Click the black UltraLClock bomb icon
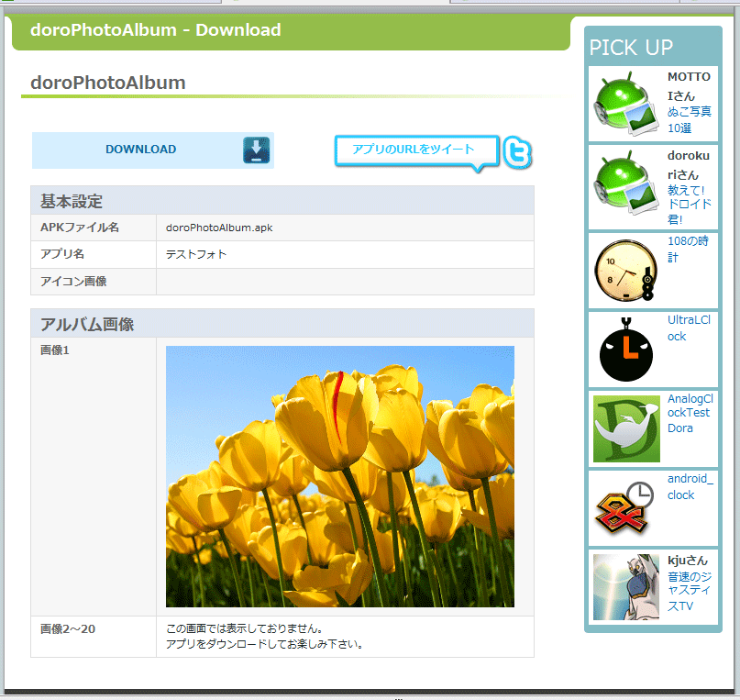The height and width of the screenshot is (700, 740). point(626,350)
